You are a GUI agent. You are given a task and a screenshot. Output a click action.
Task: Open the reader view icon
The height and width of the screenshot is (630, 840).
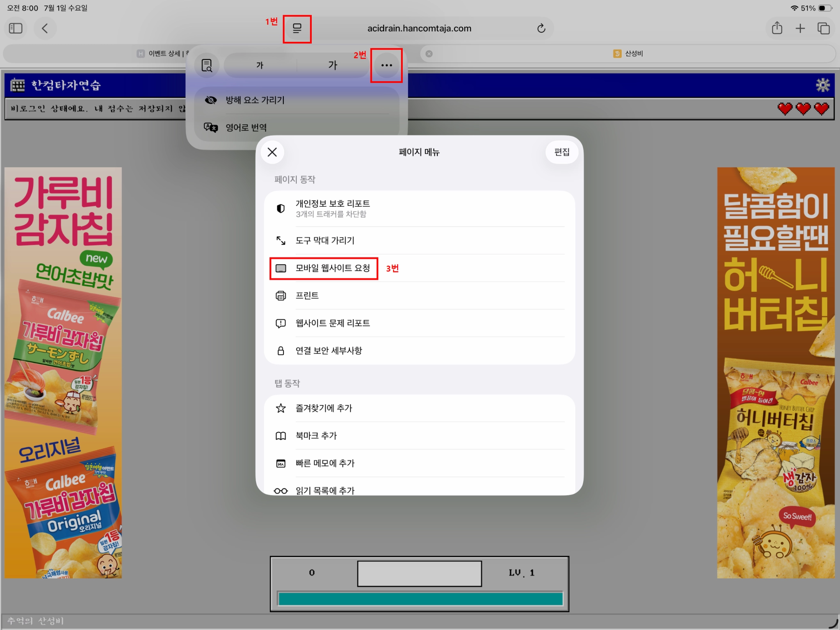click(207, 65)
